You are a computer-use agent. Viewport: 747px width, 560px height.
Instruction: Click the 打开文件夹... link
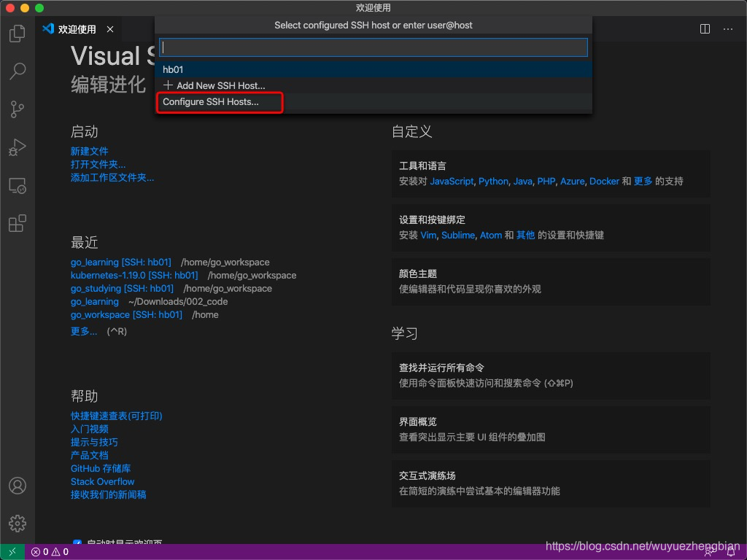point(98,164)
